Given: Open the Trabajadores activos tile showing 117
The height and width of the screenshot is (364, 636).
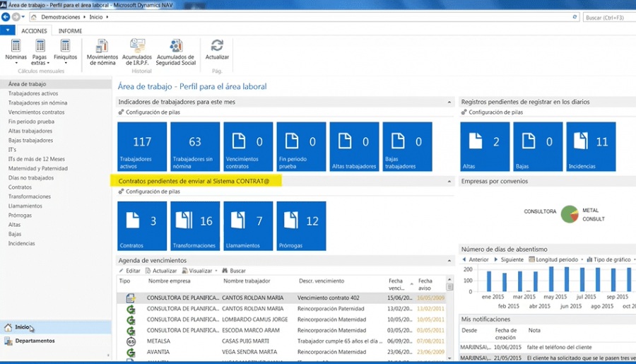Looking at the screenshot, I should tap(141, 146).
